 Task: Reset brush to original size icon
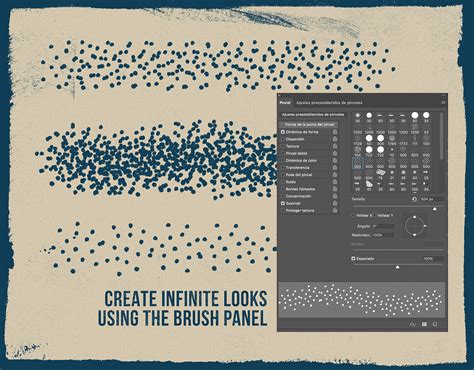click(414, 199)
